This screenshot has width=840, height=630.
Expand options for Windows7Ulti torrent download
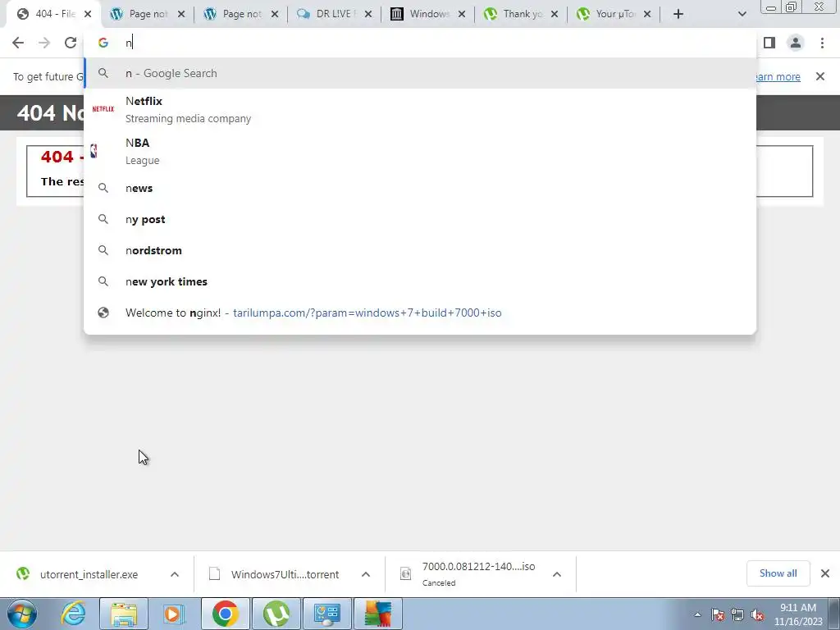pos(366,574)
